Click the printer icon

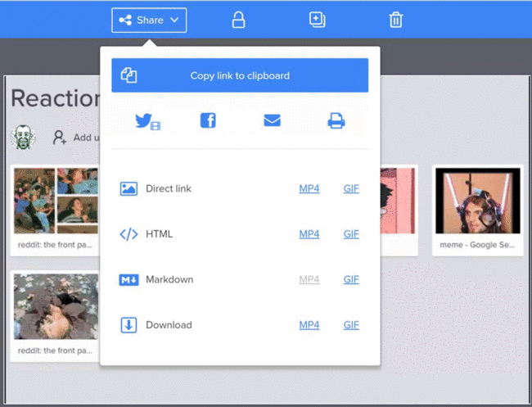[336, 120]
